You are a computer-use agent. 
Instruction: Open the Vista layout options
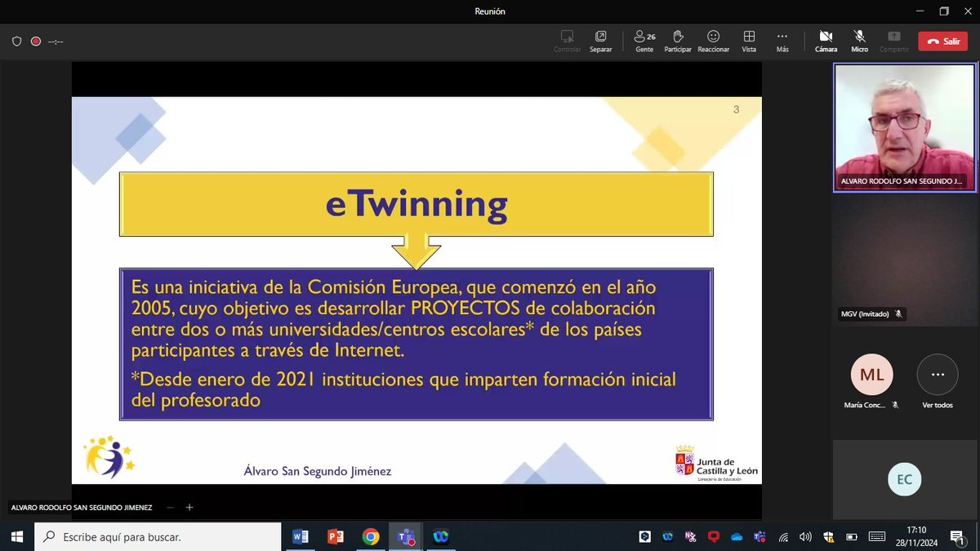click(x=749, y=41)
